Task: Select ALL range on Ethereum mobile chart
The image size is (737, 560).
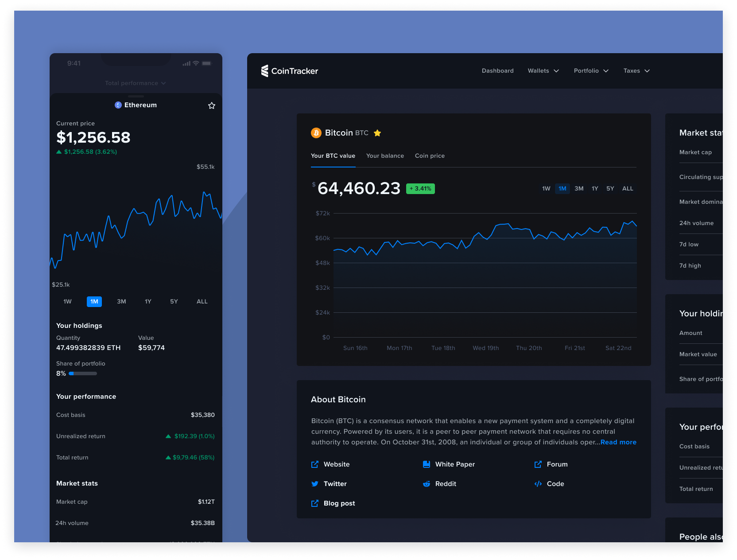Action: [x=202, y=302]
